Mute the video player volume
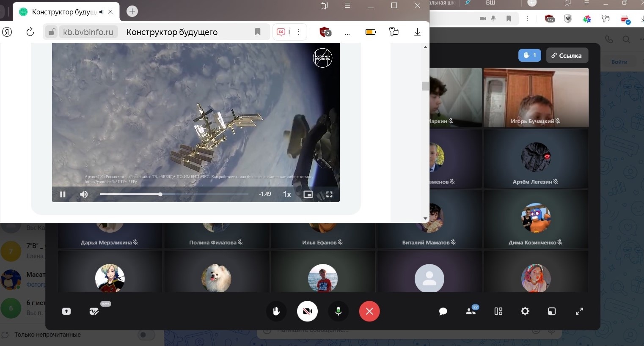This screenshot has width=644, height=346. coord(84,194)
